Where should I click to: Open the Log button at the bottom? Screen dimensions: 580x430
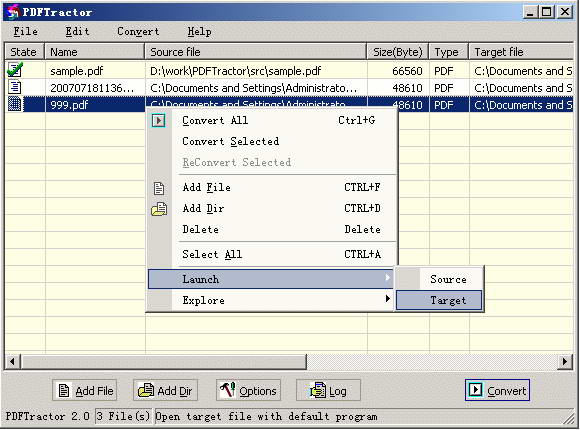pos(328,390)
